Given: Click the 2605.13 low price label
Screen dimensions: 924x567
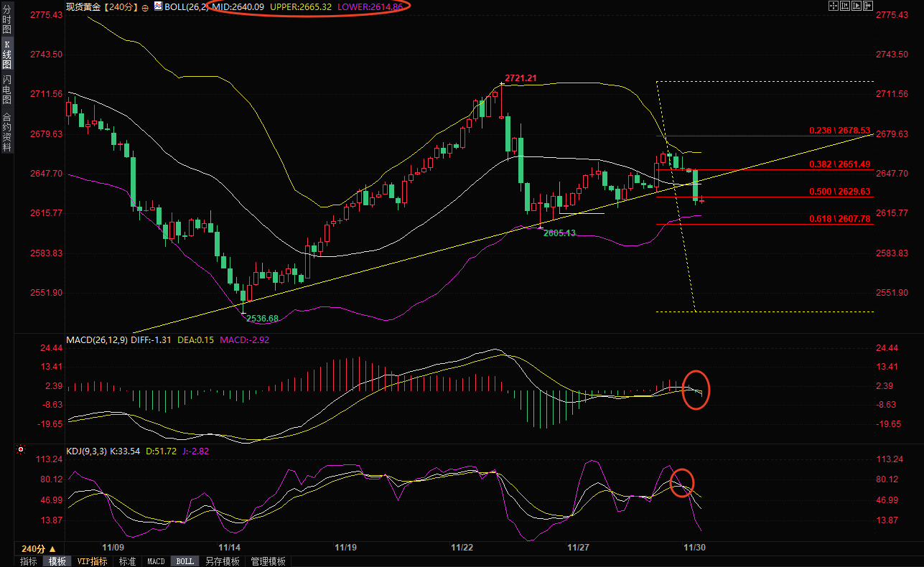Looking at the screenshot, I should (560, 233).
